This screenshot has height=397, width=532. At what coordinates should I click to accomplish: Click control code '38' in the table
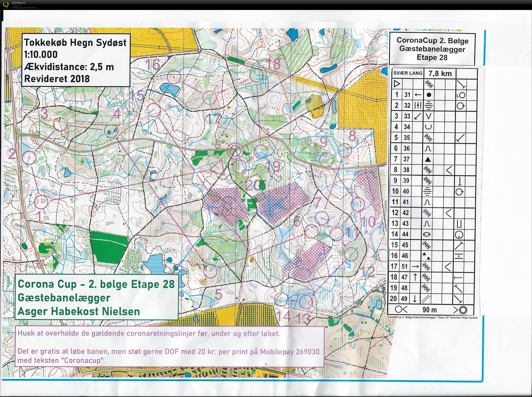[406, 170]
